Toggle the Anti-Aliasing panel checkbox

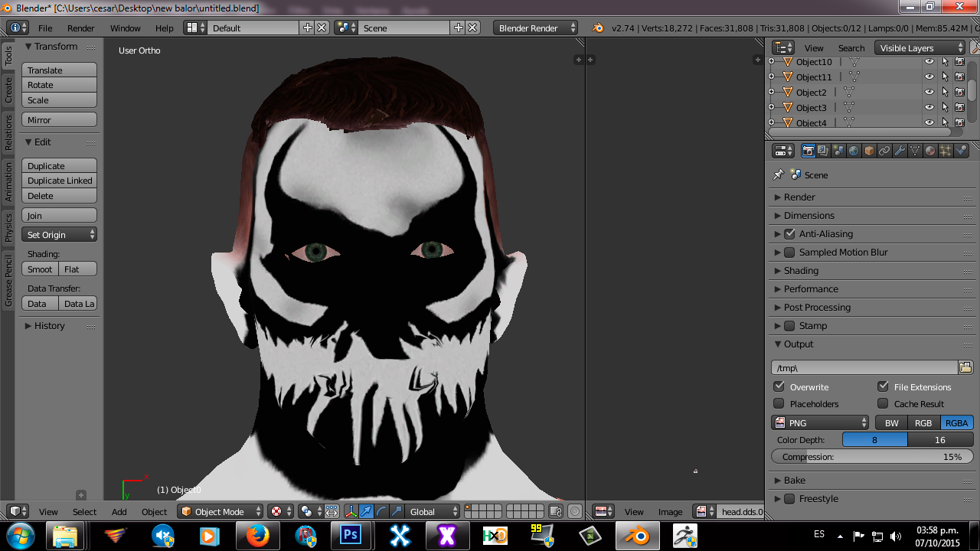pos(789,233)
